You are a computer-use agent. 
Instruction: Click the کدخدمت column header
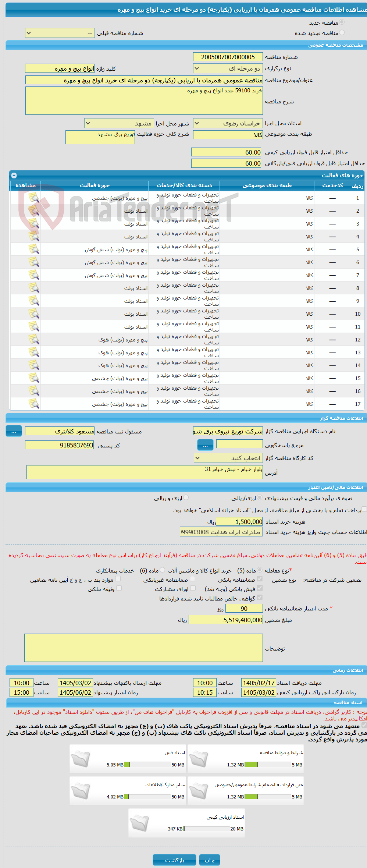332,185
